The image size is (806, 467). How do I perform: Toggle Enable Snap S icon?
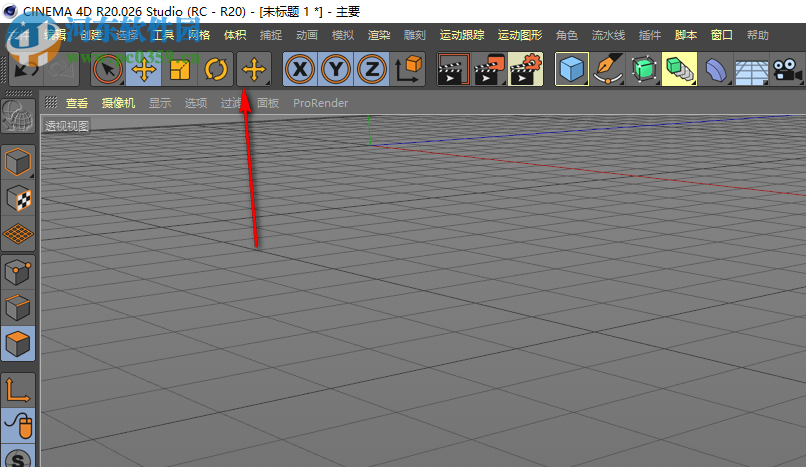coord(18,457)
